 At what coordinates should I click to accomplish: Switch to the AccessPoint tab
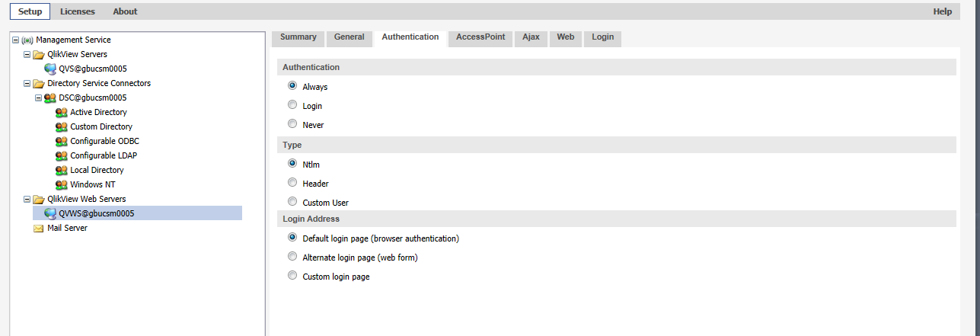pyautogui.click(x=480, y=37)
